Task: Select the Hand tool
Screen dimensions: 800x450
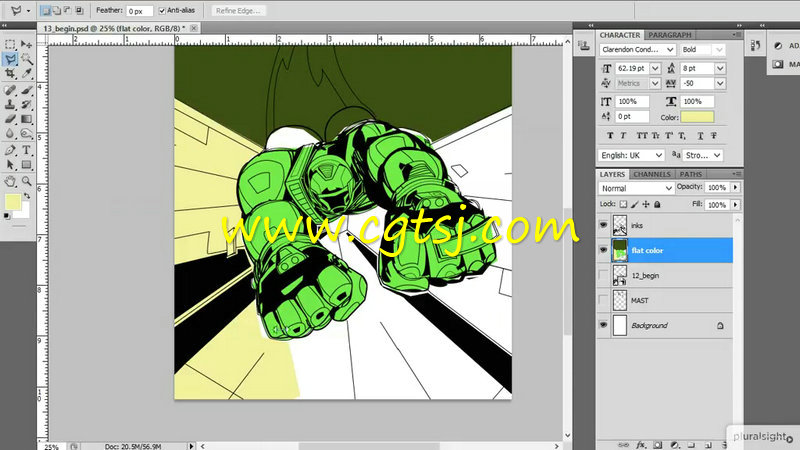Action: coord(10,181)
